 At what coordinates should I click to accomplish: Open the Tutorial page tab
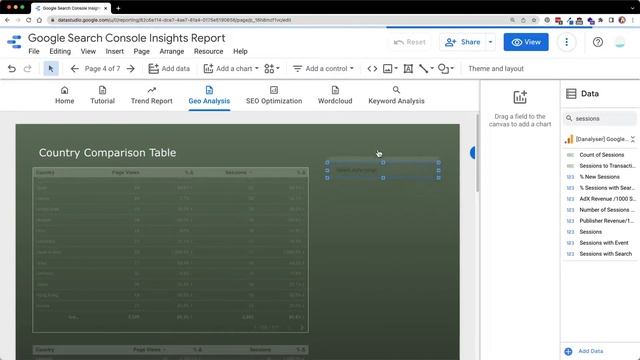click(102, 96)
